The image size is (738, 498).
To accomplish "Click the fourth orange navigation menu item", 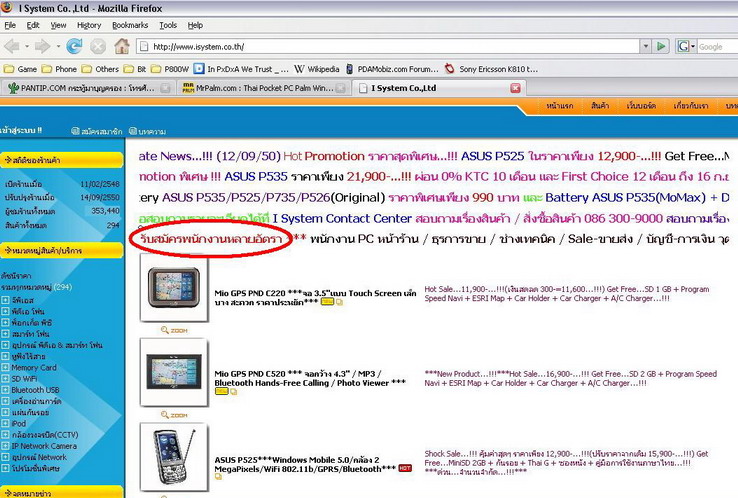I will [690, 106].
